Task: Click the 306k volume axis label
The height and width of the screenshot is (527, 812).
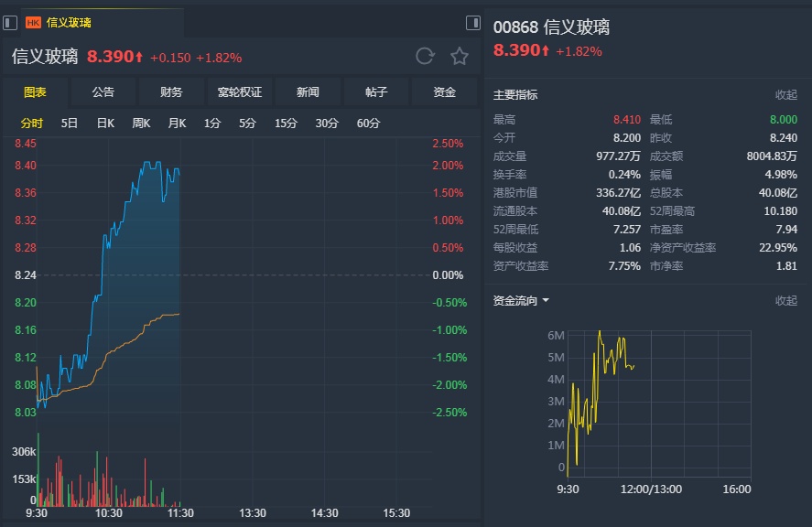Action: [x=24, y=451]
